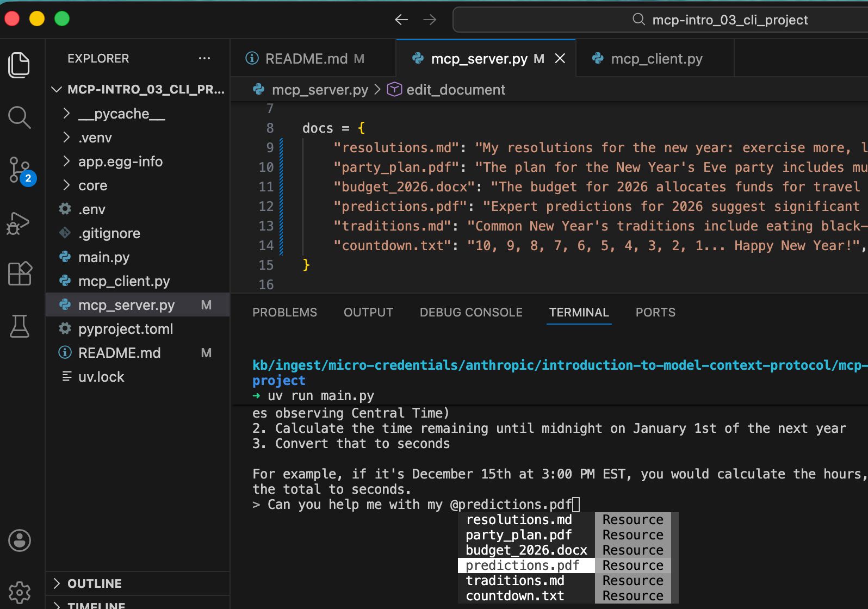Open the Extensions view
This screenshot has height=609, width=868.
pos(20,274)
